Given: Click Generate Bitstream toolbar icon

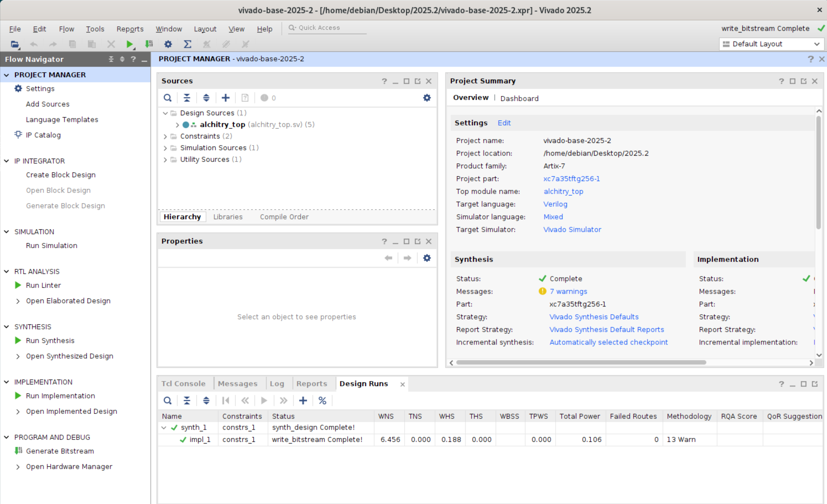Looking at the screenshot, I should click(x=149, y=44).
